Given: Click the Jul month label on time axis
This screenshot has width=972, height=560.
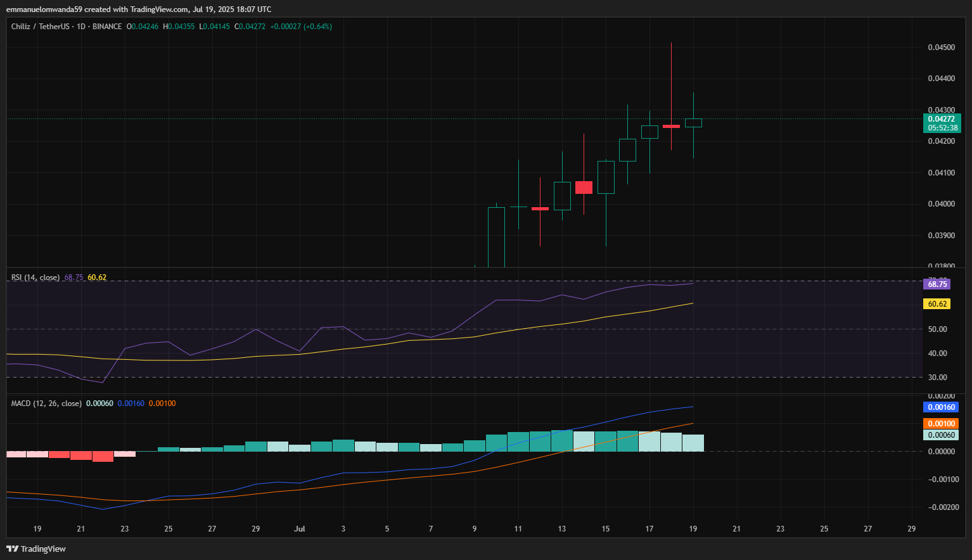Looking at the screenshot, I should click(300, 528).
